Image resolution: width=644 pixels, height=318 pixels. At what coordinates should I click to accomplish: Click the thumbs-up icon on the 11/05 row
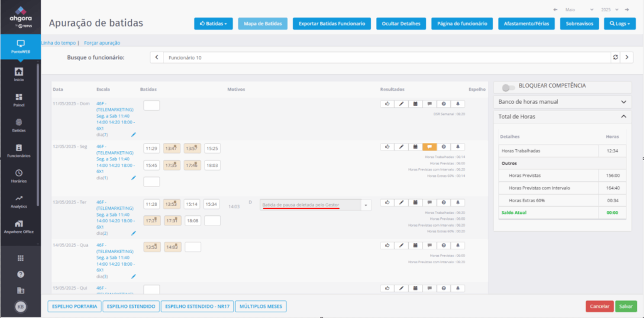click(x=387, y=104)
